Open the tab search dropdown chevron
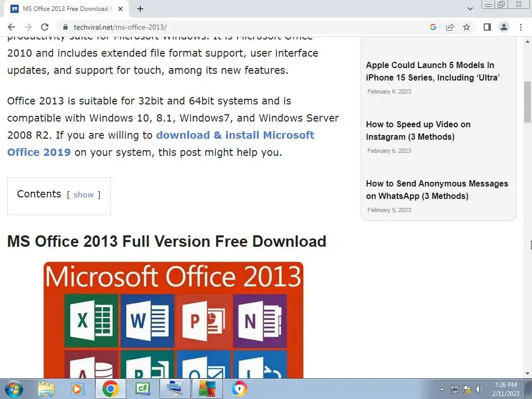Viewport: 532px width, 399px height. click(470, 9)
